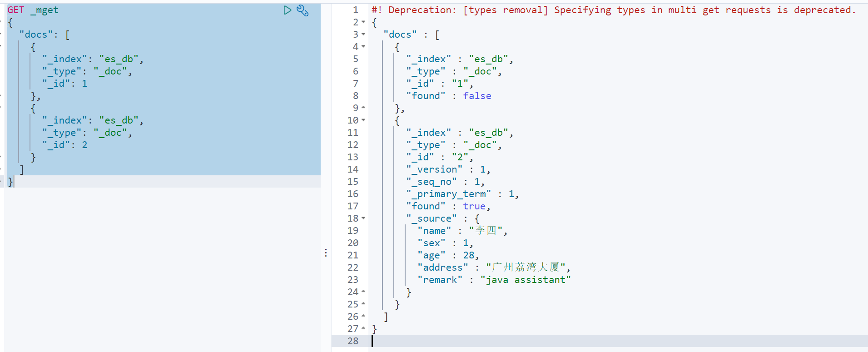Collapse the _source fold at line 18
The width and height of the screenshot is (868, 352).
coord(363,218)
